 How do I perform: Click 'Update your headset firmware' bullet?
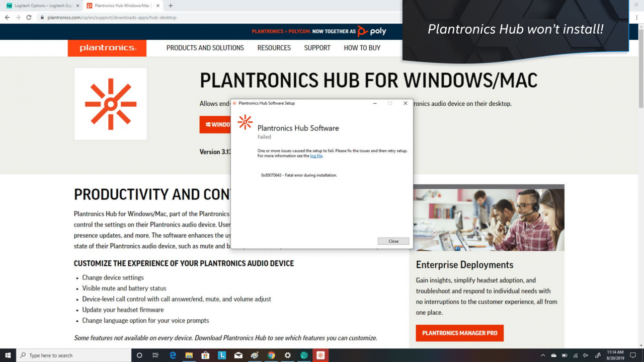(x=123, y=310)
